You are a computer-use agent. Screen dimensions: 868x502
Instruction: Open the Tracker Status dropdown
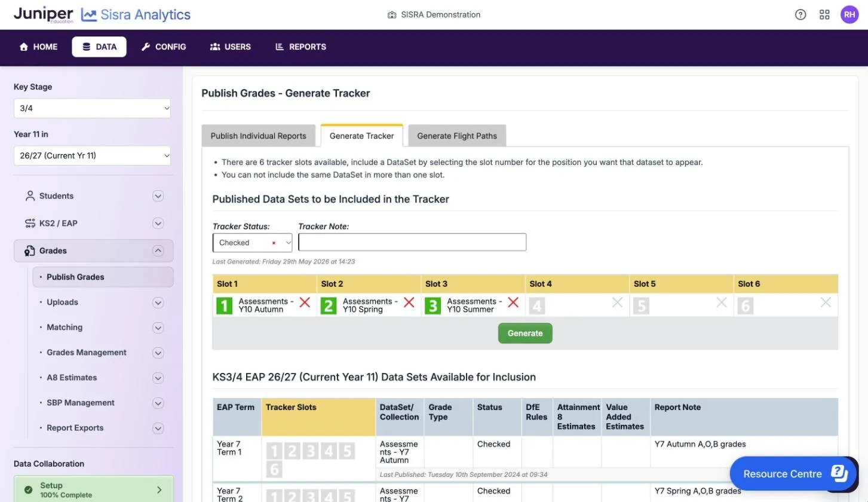[x=252, y=243]
